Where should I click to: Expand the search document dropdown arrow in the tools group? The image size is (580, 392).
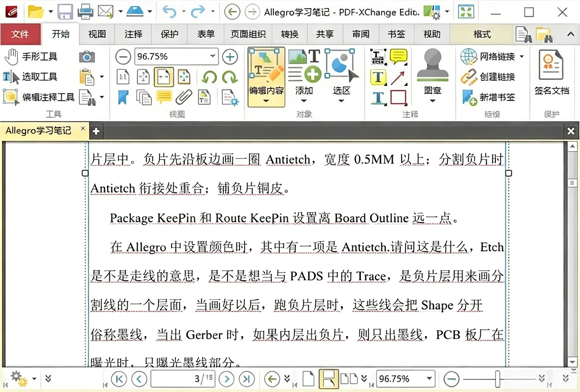[x=101, y=97]
